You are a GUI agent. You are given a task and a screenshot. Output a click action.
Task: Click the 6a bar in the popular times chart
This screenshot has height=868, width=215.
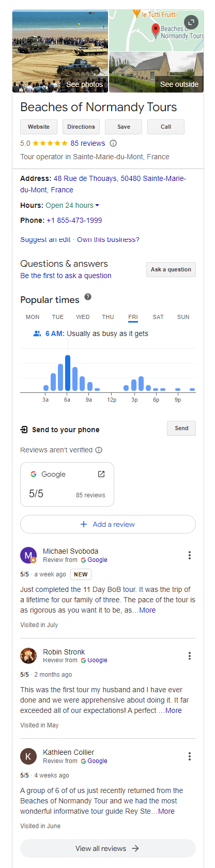(68, 373)
